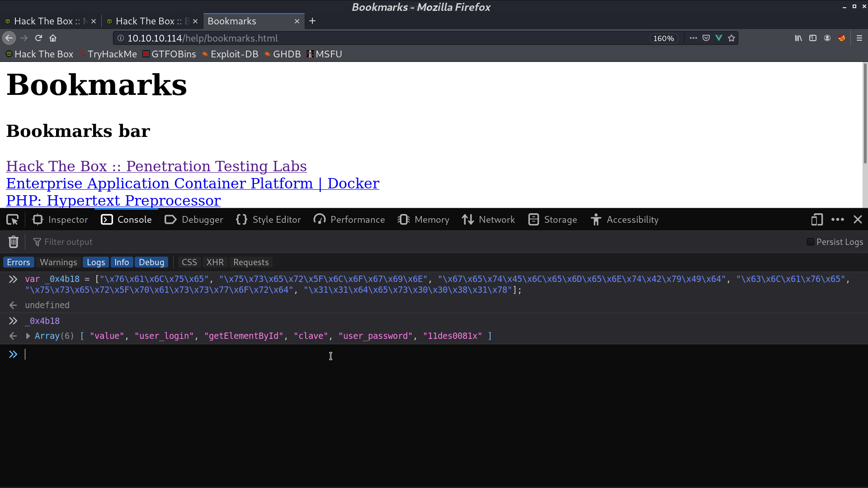Expand the Array(6) result triangle
Image resolution: width=868 pixels, height=488 pixels.
[x=28, y=336]
